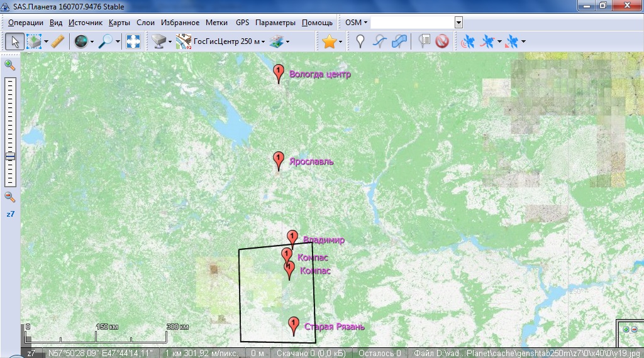Click the zoom in magnifier above slider

10,65
